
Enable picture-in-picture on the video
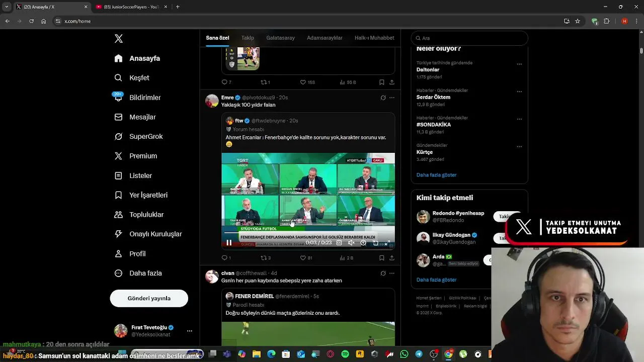375,243
